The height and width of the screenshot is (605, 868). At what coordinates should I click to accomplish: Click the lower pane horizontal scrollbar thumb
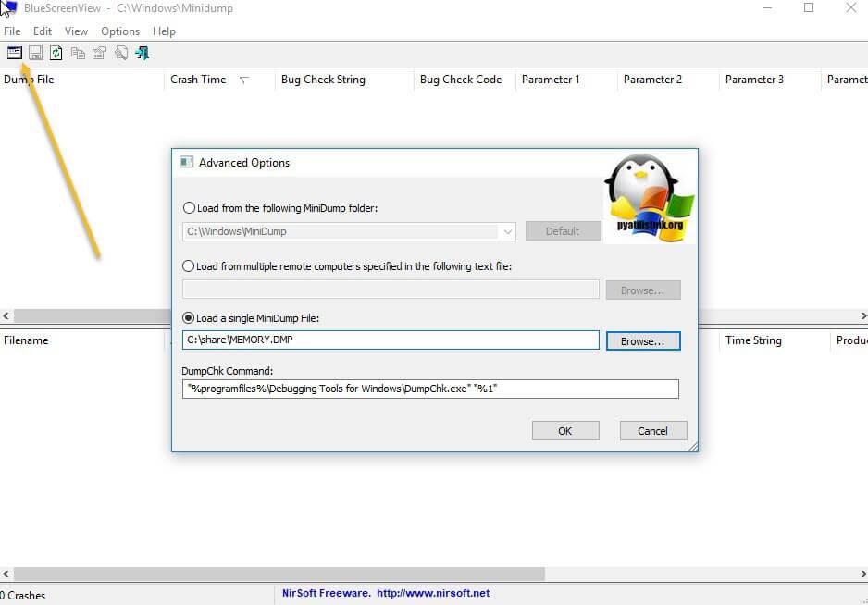279,574
